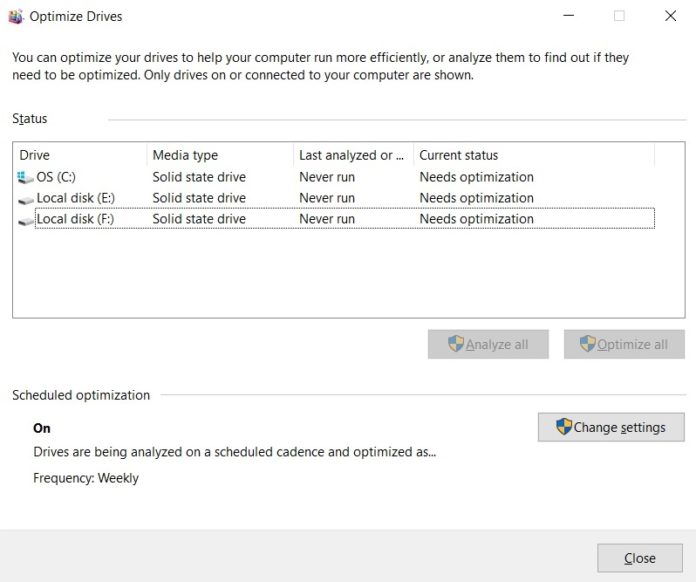Viewport: 696px width, 582px height.
Task: Click the shield icon on Analyze all
Action: pyautogui.click(x=456, y=344)
